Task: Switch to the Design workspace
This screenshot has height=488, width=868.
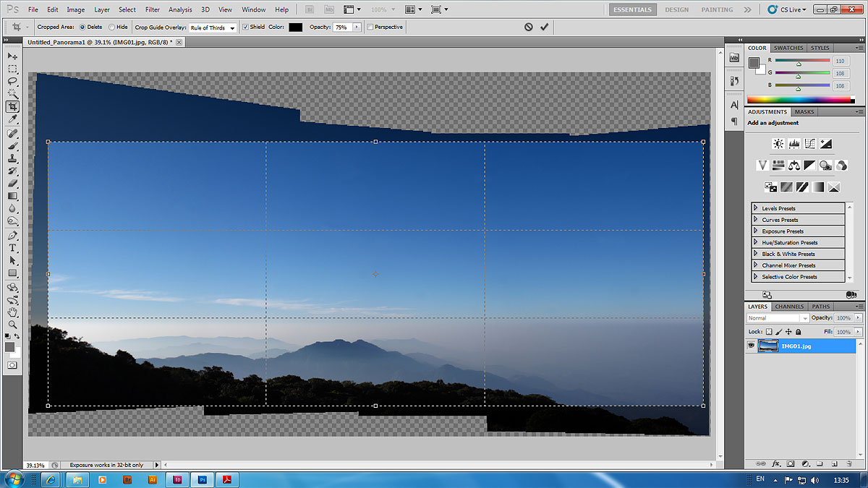Action: (676, 9)
